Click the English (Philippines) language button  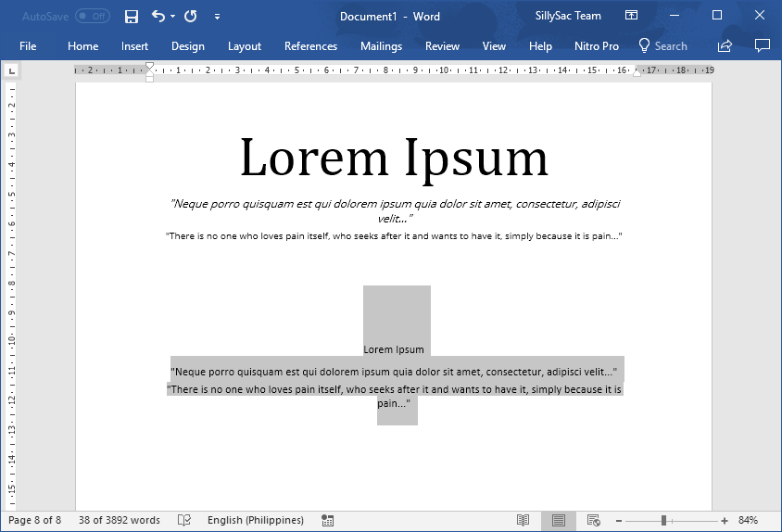255,520
